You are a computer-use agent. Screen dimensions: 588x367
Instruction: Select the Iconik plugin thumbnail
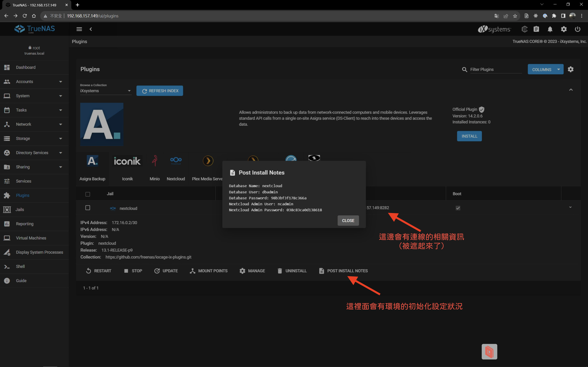click(127, 161)
